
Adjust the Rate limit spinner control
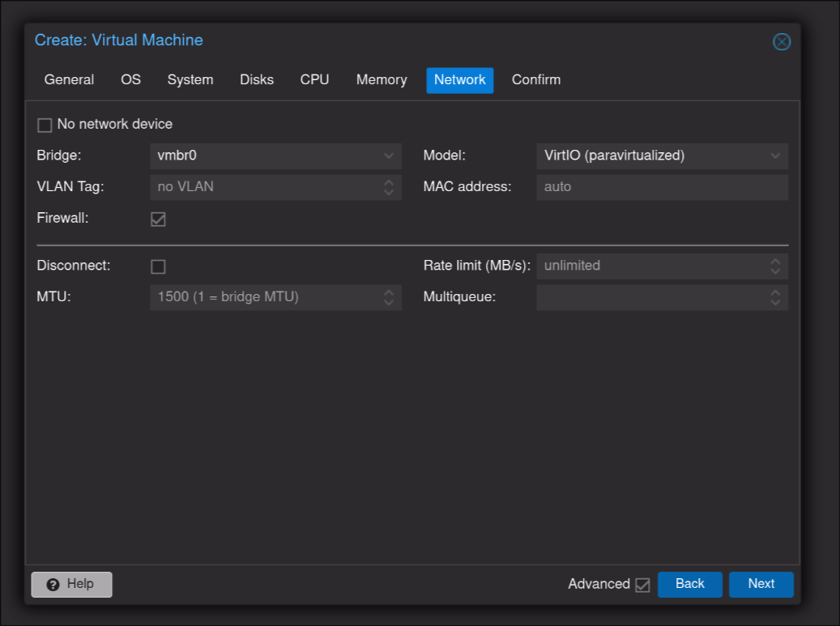tap(775, 266)
